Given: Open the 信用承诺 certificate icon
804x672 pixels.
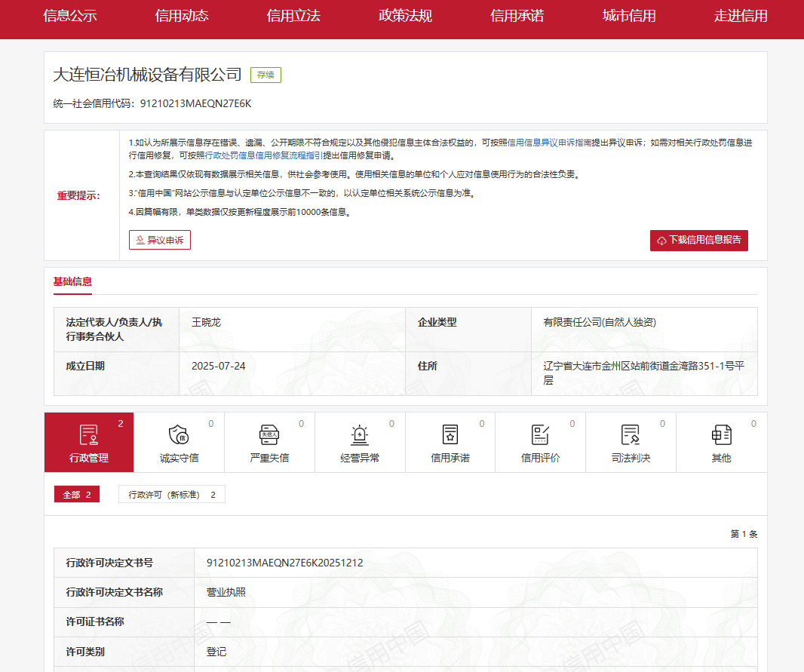Looking at the screenshot, I should [450, 435].
